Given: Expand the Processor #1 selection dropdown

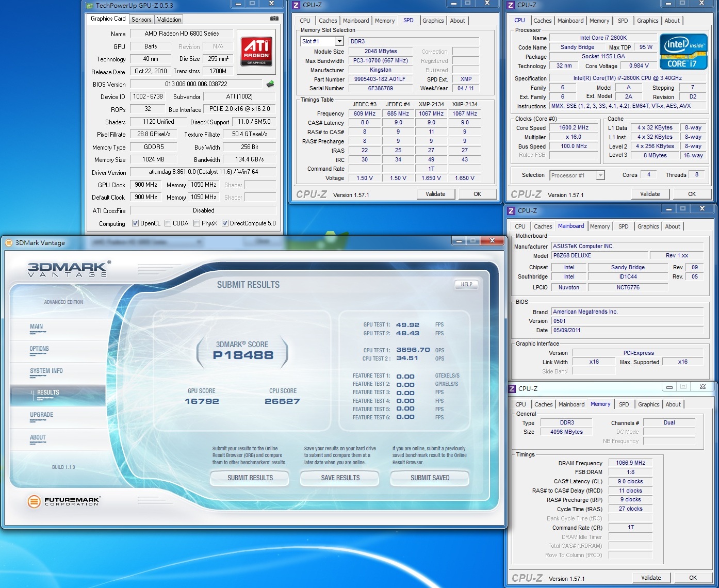Looking at the screenshot, I should coord(600,175).
